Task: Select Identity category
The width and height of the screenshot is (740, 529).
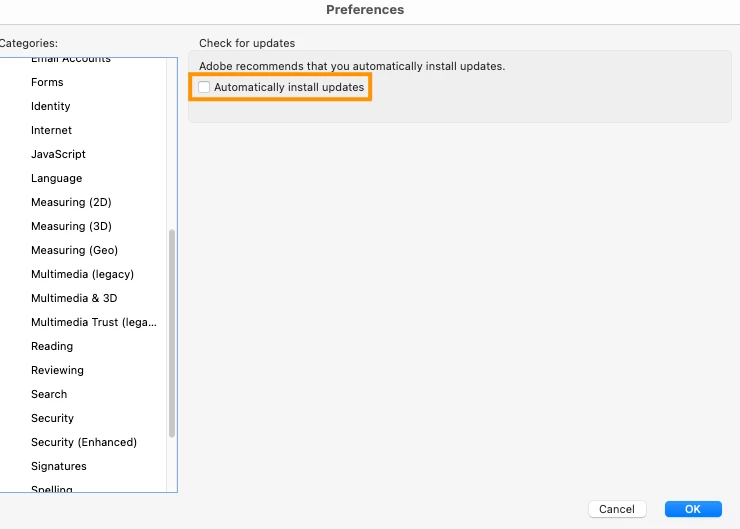Action: click(x=51, y=106)
